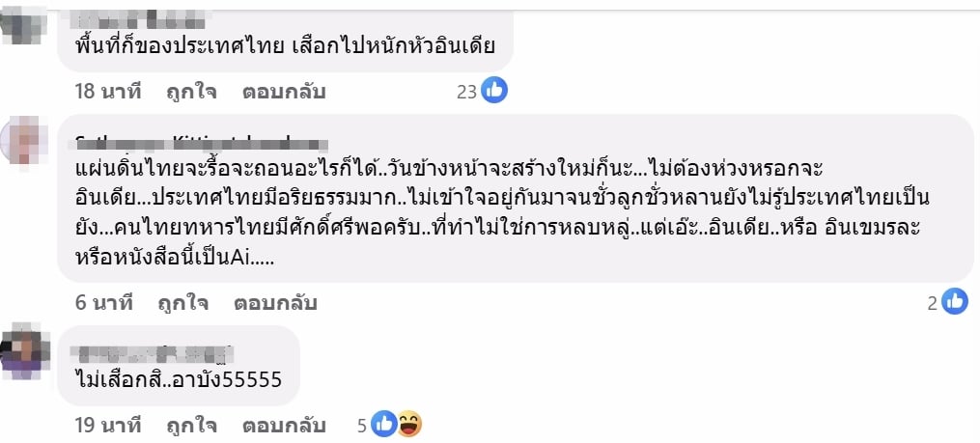Open the avatar beside the long แผ่นดินไทย comment

point(23,139)
